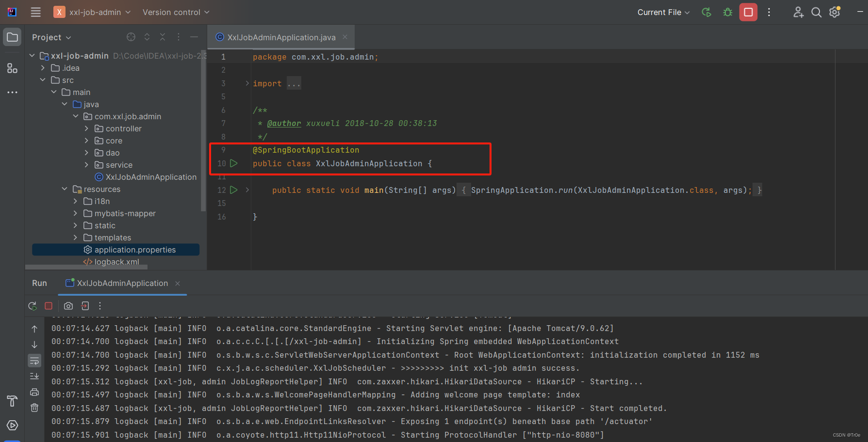This screenshot has width=868, height=442.
Task: Open the Version control dropdown
Action: point(176,12)
